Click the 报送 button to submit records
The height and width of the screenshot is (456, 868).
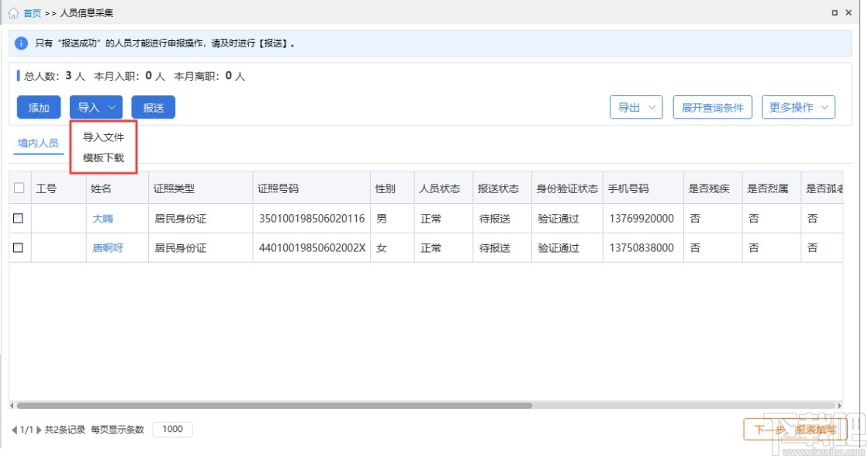(153, 107)
